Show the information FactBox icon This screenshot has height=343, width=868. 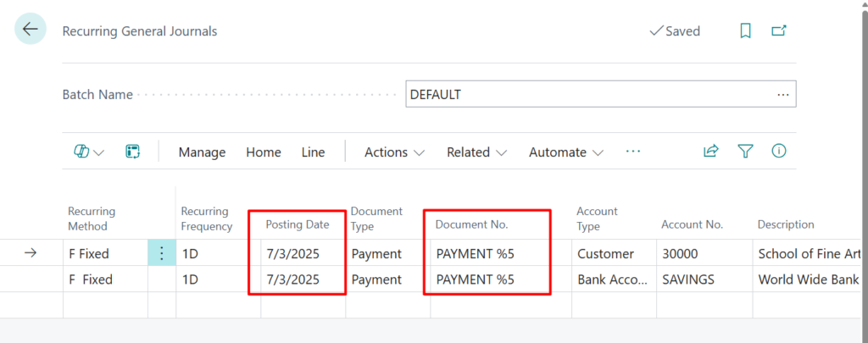point(778,152)
